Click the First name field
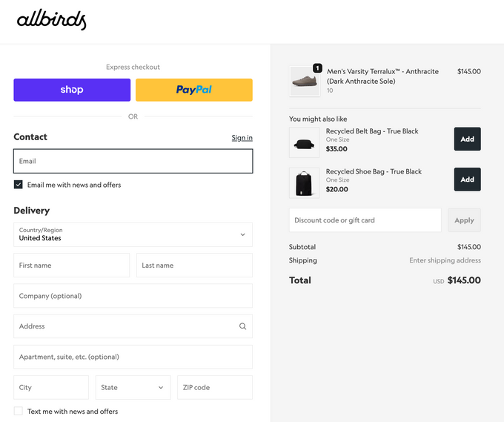The width and height of the screenshot is (504, 422). point(72,266)
